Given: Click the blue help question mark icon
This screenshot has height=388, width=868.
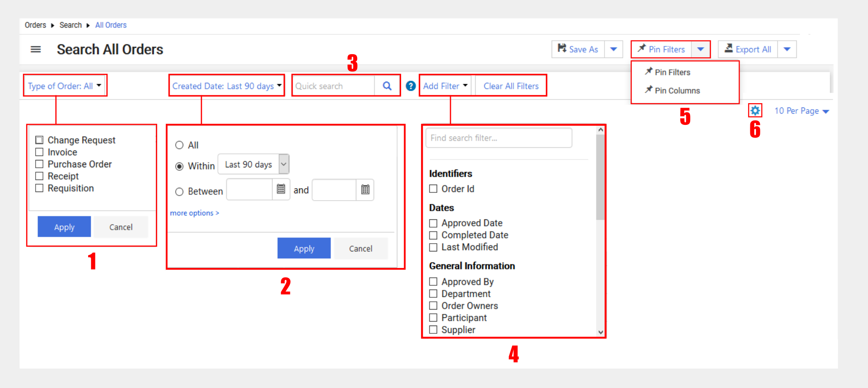Looking at the screenshot, I should (x=411, y=86).
